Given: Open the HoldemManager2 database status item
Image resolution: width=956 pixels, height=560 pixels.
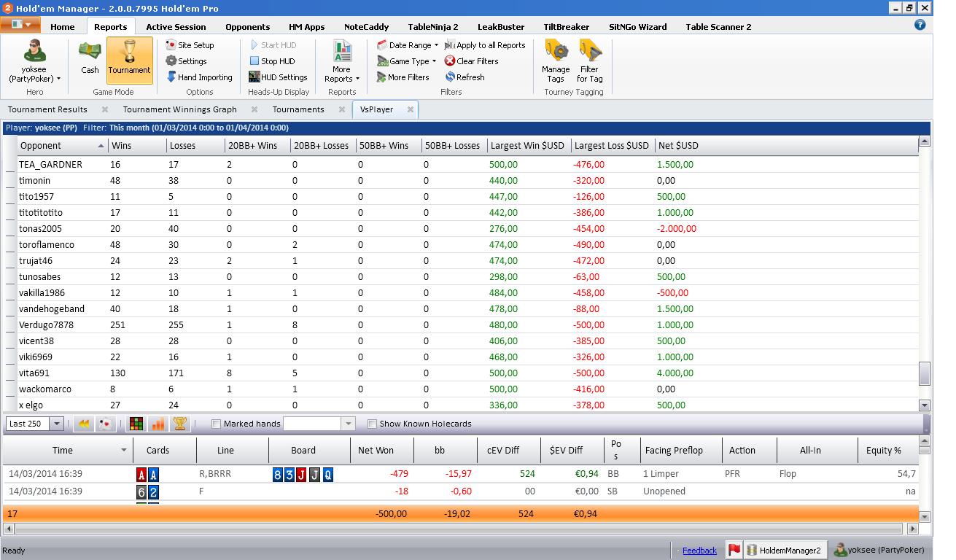Looking at the screenshot, I should click(785, 551).
